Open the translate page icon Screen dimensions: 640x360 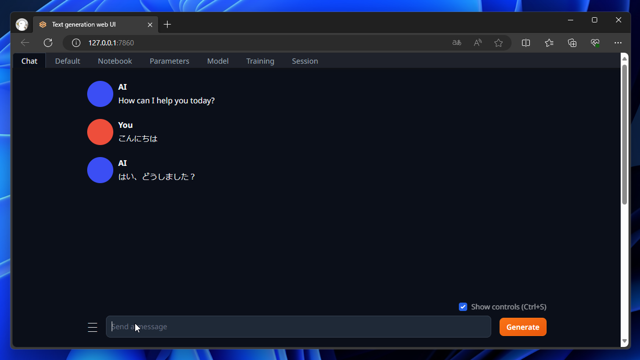point(457,42)
